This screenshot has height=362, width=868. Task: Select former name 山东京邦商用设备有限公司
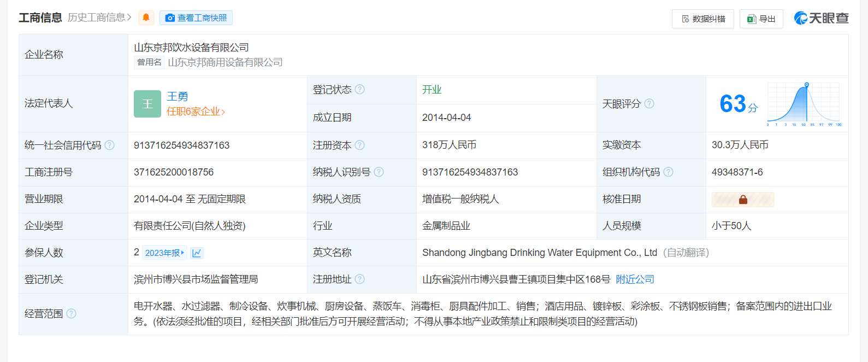pyautogui.click(x=225, y=62)
